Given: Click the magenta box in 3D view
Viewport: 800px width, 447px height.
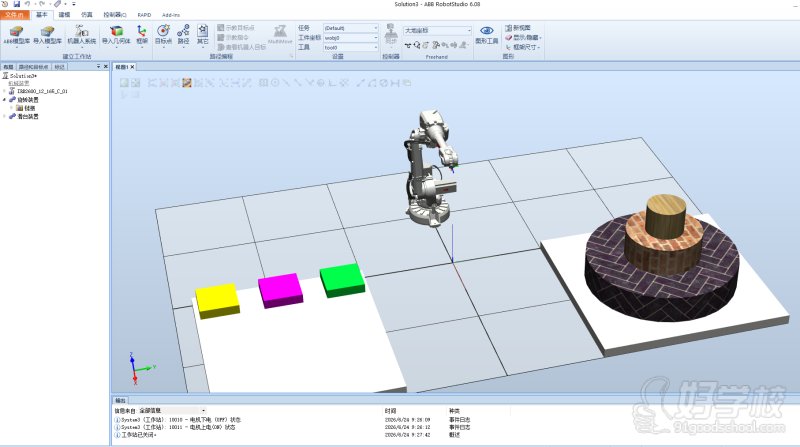Looking at the screenshot, I should (280, 290).
